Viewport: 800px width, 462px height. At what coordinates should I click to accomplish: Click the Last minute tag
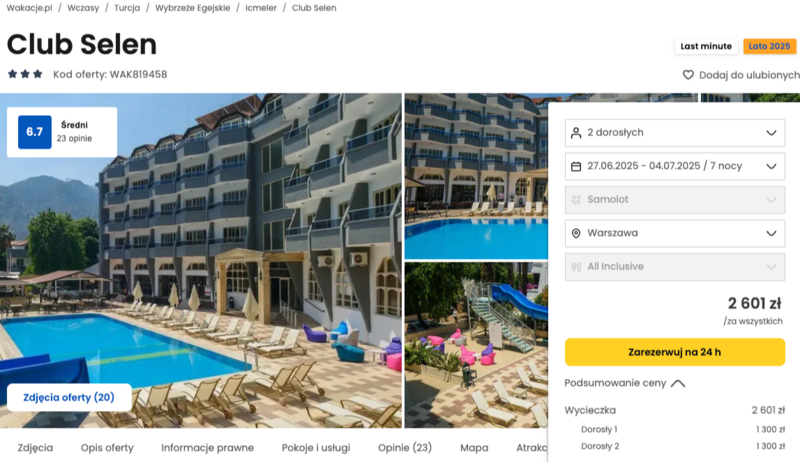[706, 46]
